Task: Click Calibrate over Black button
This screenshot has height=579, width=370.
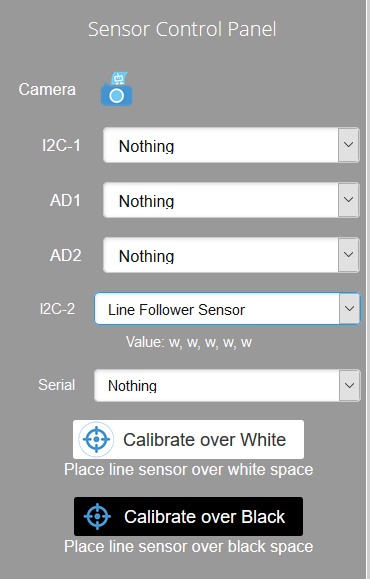Action: click(x=188, y=516)
